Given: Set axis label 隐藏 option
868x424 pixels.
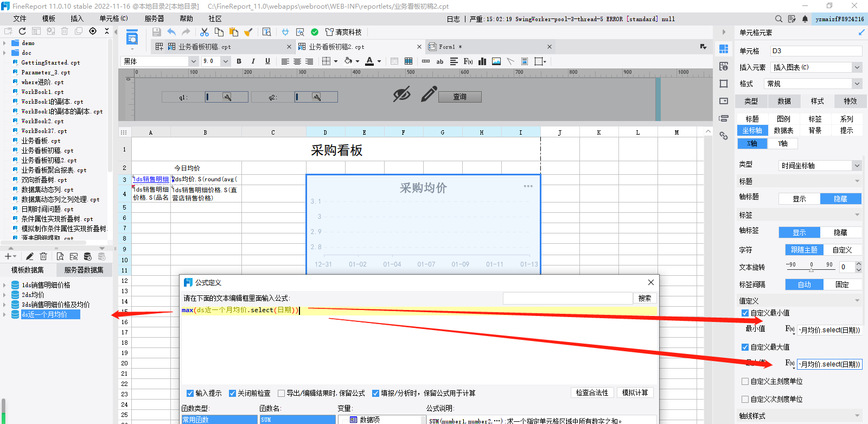Looking at the screenshot, I should click(840, 232).
